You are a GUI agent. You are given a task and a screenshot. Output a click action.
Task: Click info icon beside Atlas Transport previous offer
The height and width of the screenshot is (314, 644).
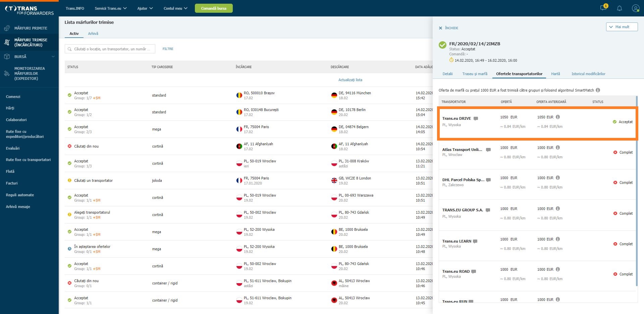click(x=558, y=148)
